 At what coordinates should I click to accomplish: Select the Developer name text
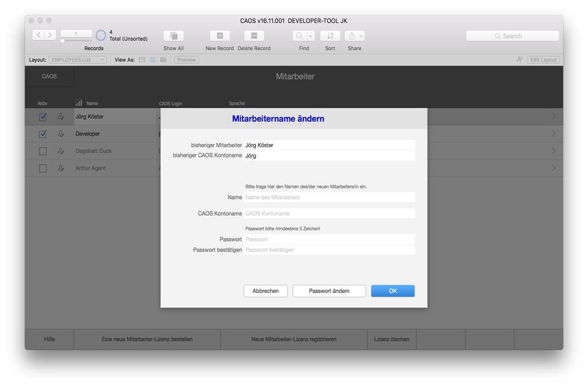click(x=88, y=133)
